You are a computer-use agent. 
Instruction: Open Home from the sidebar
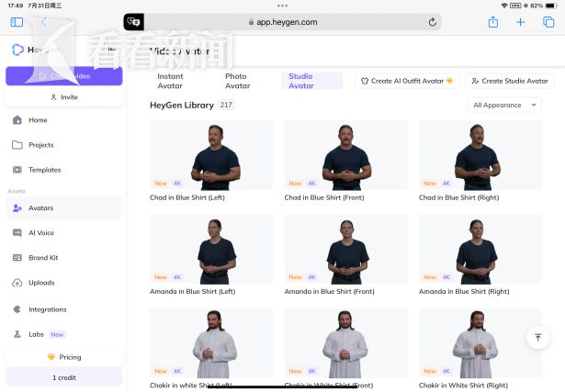coord(64,120)
